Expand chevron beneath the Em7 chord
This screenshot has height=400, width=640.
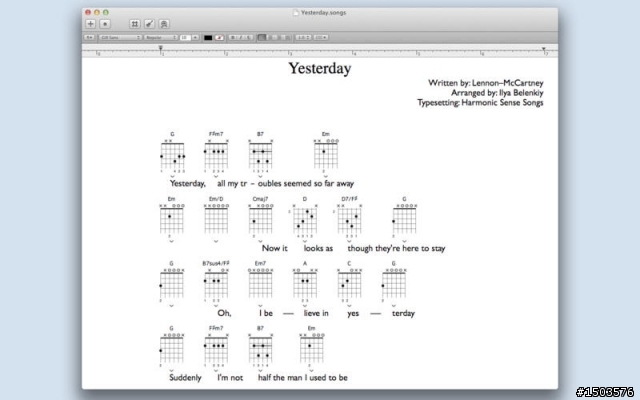[260, 306]
